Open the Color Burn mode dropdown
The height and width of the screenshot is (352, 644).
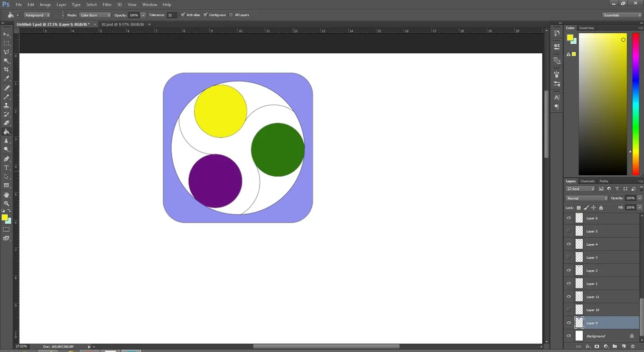95,15
